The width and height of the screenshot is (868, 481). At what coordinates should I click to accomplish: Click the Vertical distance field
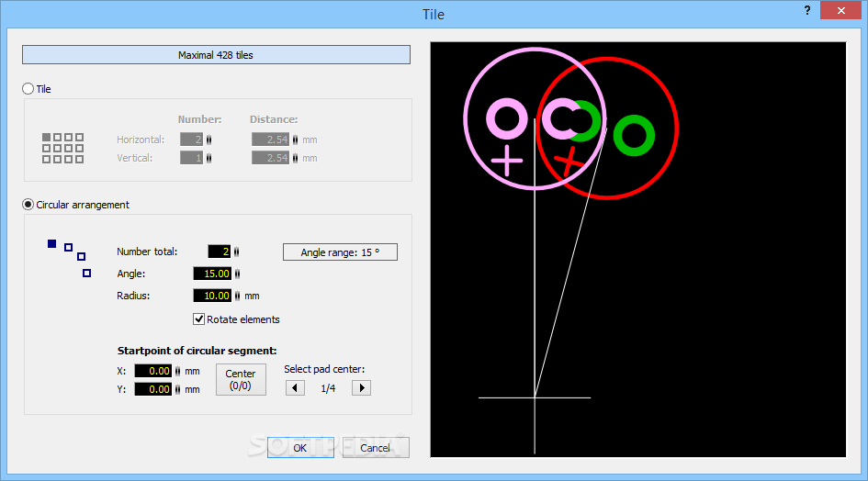[271, 158]
